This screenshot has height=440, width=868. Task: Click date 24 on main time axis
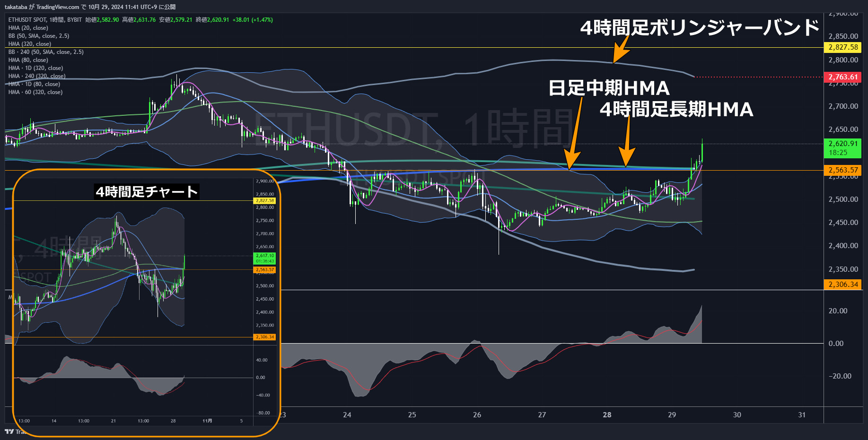click(347, 415)
